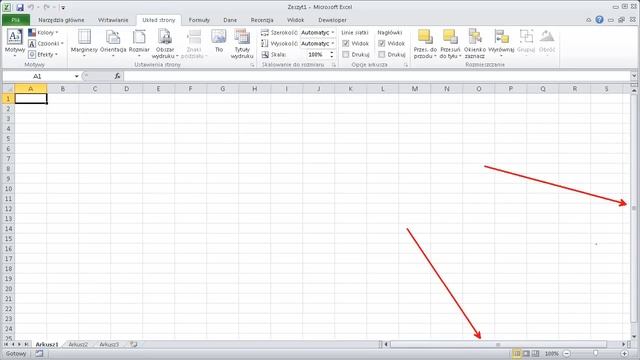
Task: Switch to Normal view in status bar
Action: 516,353
